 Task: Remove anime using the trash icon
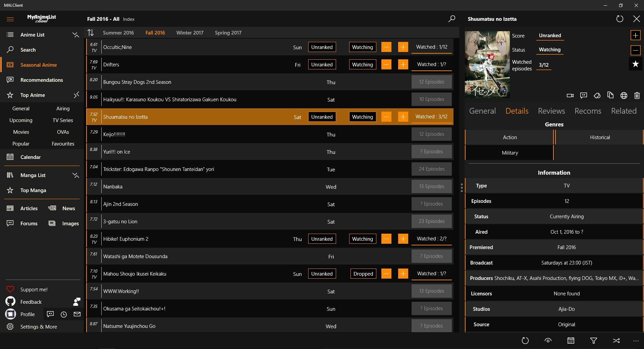click(637, 96)
